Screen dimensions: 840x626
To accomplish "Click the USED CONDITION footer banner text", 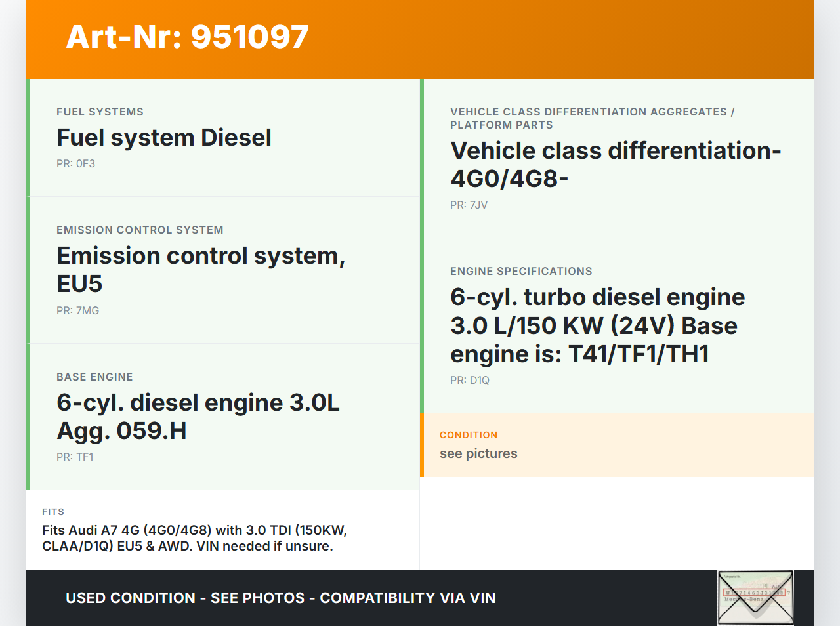I will click(280, 598).
